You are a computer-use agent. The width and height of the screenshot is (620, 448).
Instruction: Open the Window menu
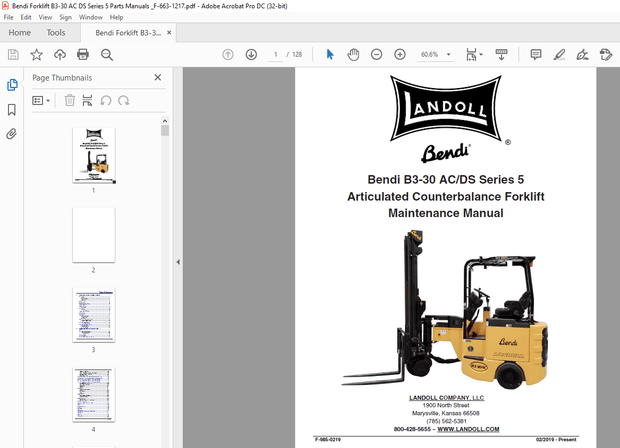pos(91,17)
